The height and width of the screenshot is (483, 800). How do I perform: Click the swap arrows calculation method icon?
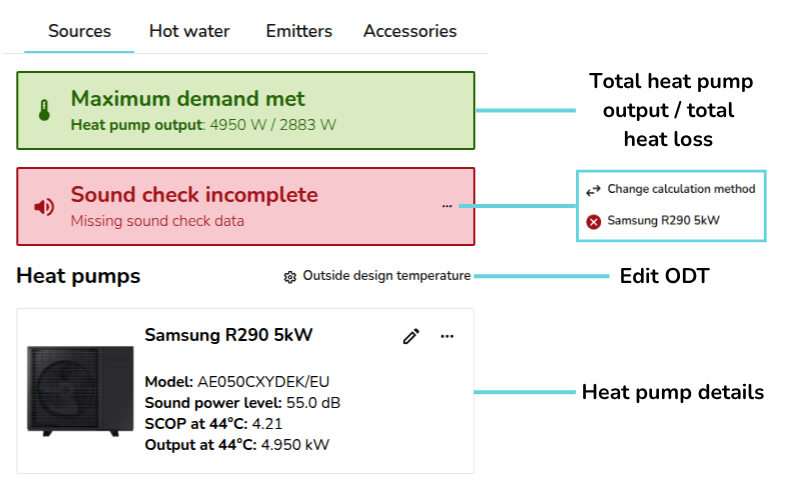(593, 189)
